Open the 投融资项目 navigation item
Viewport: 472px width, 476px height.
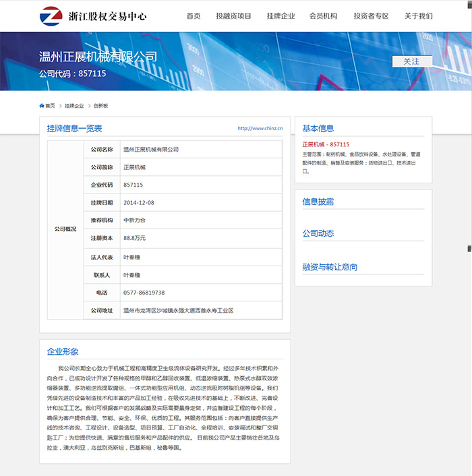tap(233, 16)
